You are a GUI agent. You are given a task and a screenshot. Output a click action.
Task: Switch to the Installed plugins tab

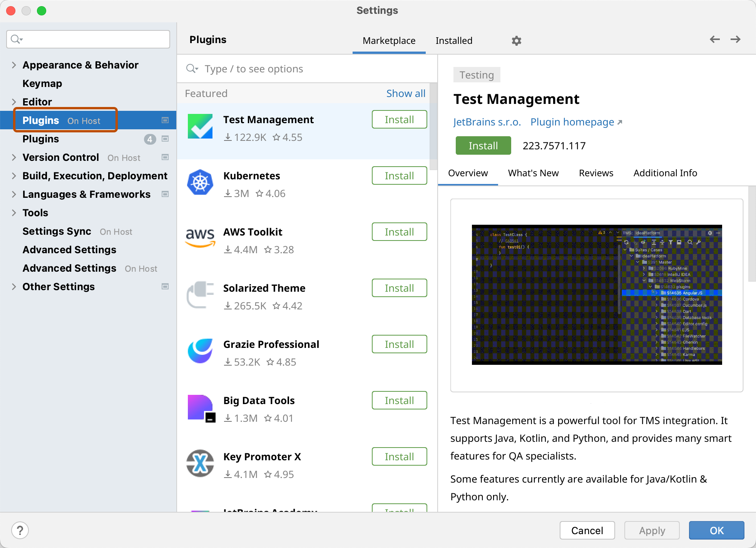pos(453,40)
